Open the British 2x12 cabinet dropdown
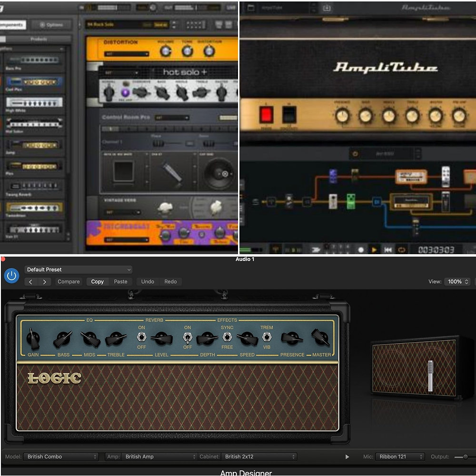Viewport: 476px width, 476px height. [x=259, y=456]
